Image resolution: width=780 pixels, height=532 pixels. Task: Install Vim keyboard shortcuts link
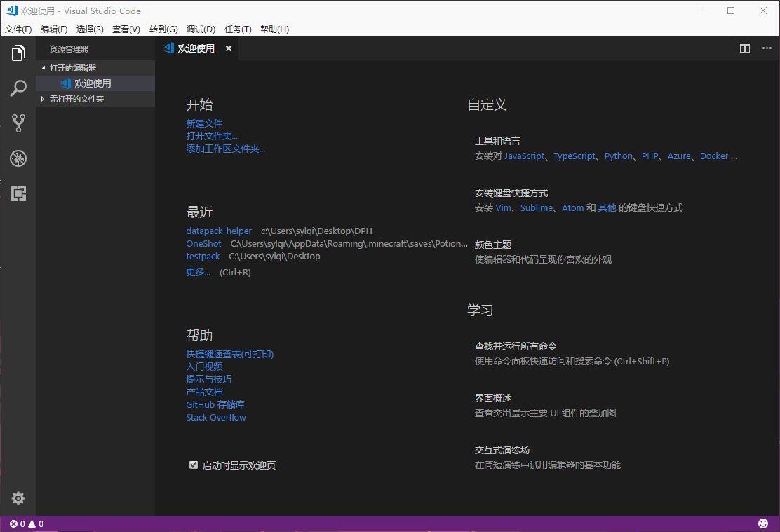click(504, 208)
